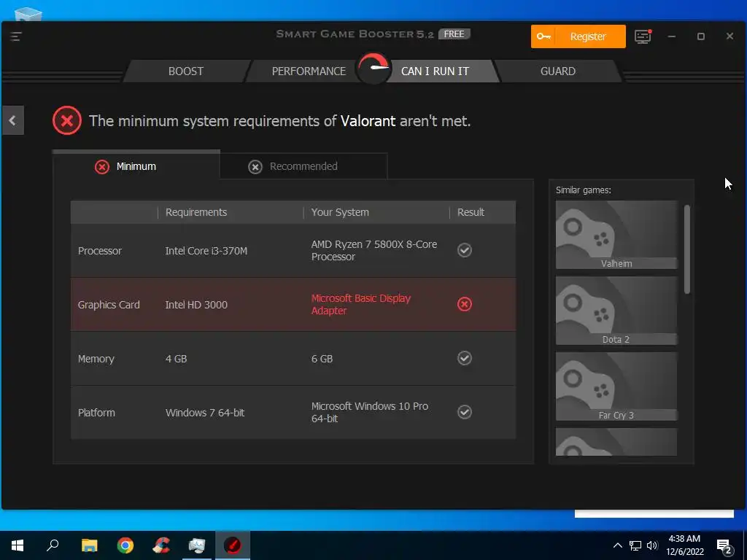Click the Valorant game name in header

[x=368, y=121]
